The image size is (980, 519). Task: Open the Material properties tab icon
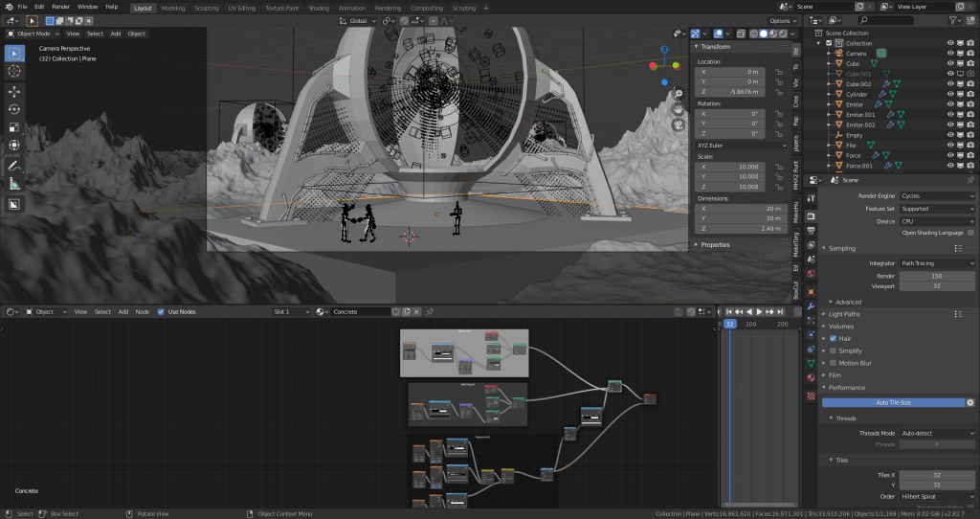811,377
